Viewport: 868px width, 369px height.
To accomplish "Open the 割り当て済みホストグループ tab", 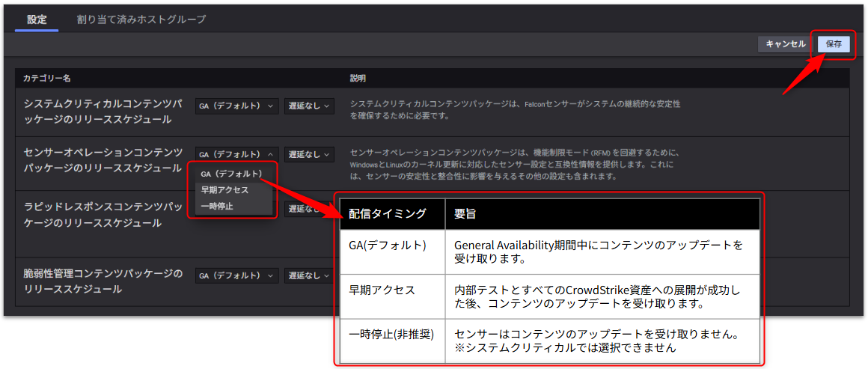I will pyautogui.click(x=141, y=19).
